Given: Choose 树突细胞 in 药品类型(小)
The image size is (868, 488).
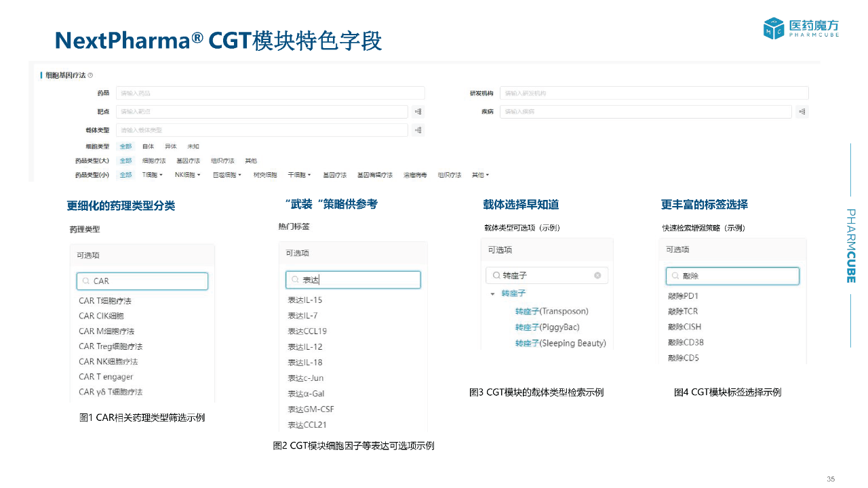Looking at the screenshot, I should (x=265, y=175).
